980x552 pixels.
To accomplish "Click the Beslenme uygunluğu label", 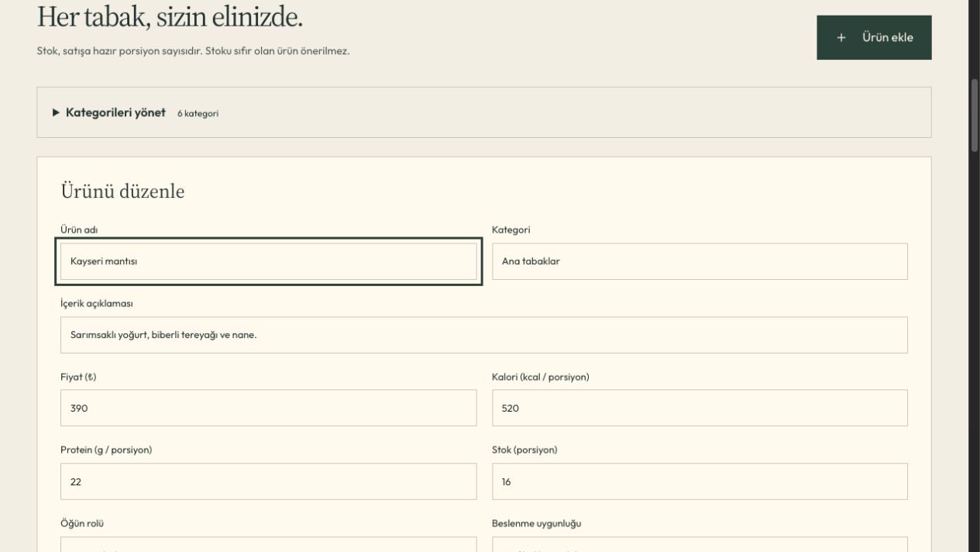I will [x=536, y=523].
